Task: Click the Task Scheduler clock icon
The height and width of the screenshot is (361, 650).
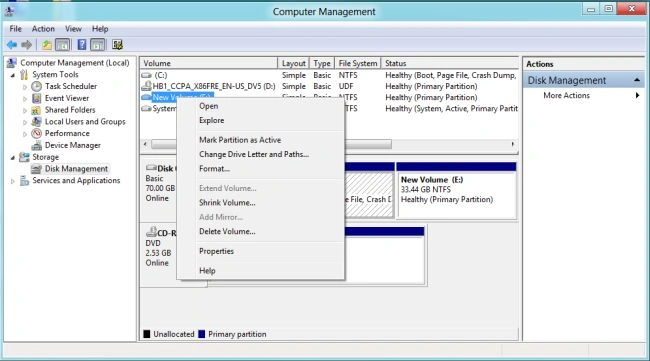Action: pyautogui.click(x=37, y=86)
